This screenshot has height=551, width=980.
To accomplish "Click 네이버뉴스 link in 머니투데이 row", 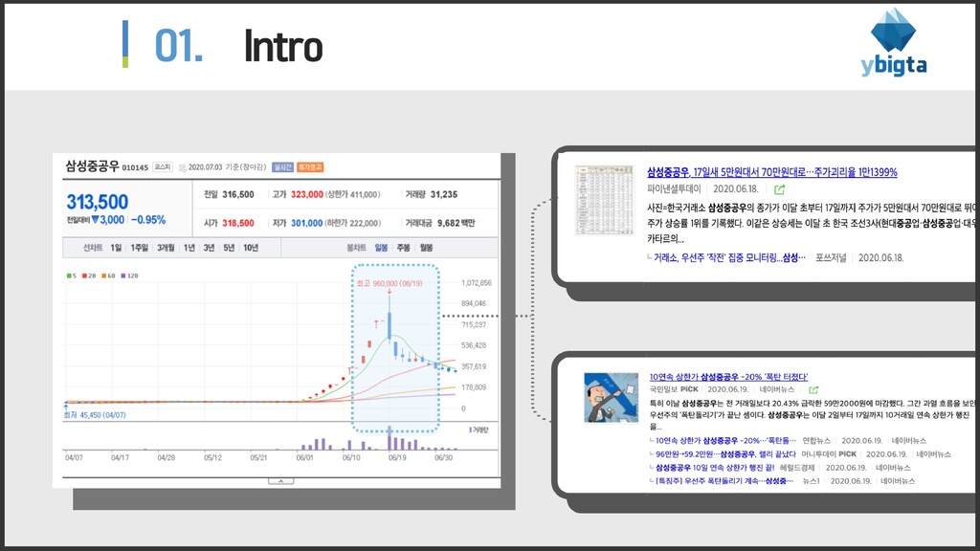I will 933,454.
